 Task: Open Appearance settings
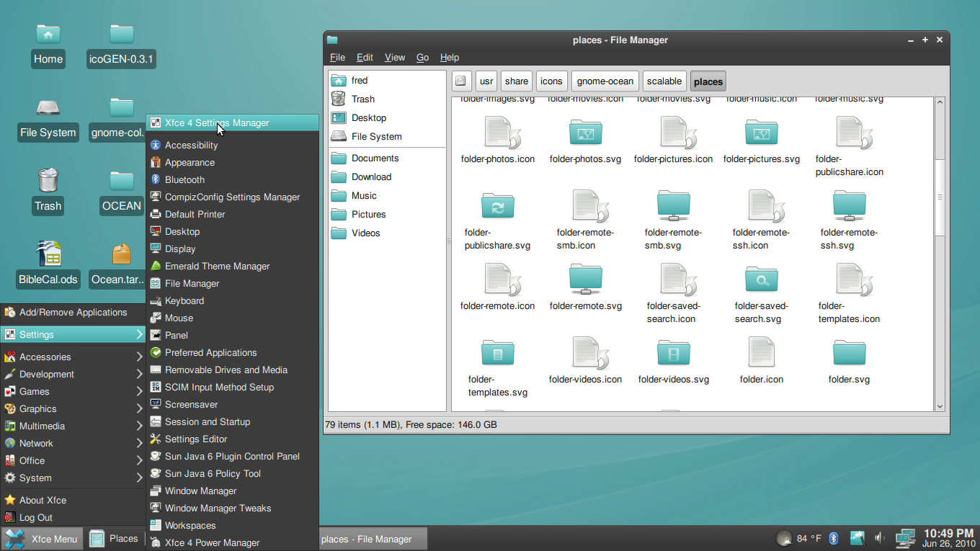pyautogui.click(x=232, y=162)
